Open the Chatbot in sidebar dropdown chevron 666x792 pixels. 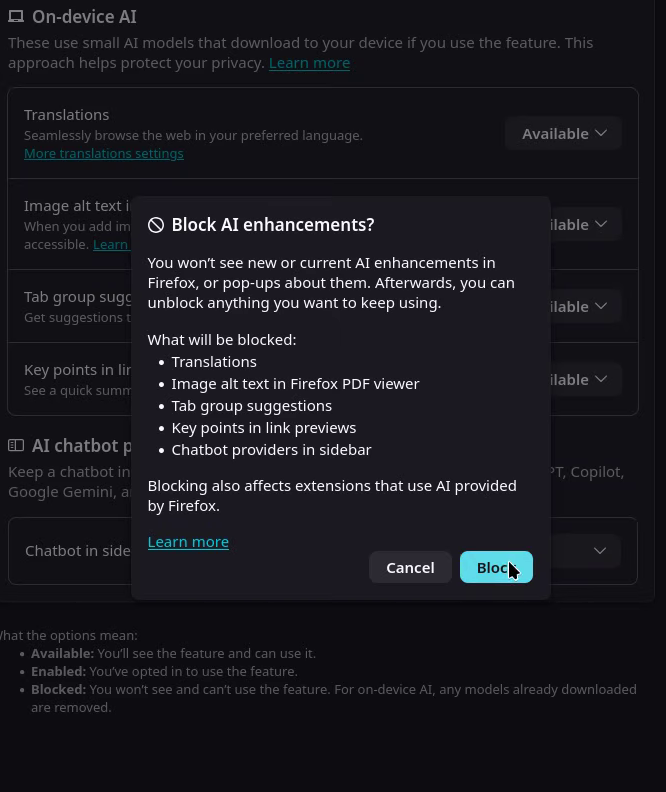pos(600,550)
